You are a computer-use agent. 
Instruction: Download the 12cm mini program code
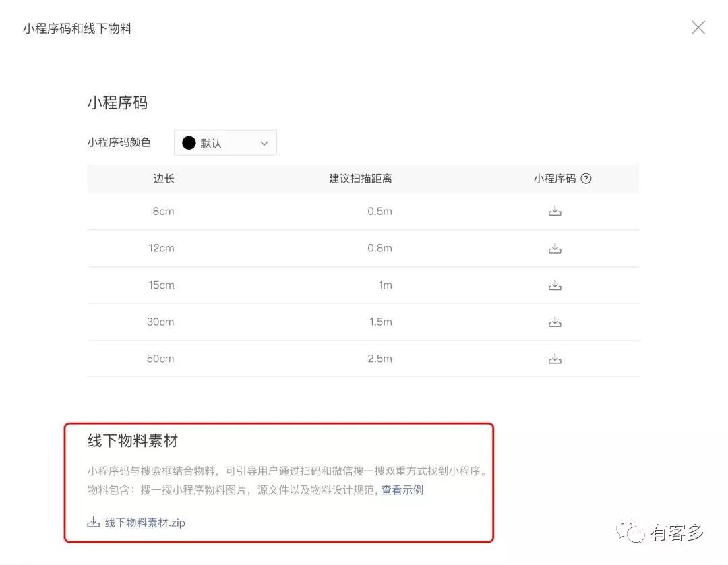[x=555, y=248]
